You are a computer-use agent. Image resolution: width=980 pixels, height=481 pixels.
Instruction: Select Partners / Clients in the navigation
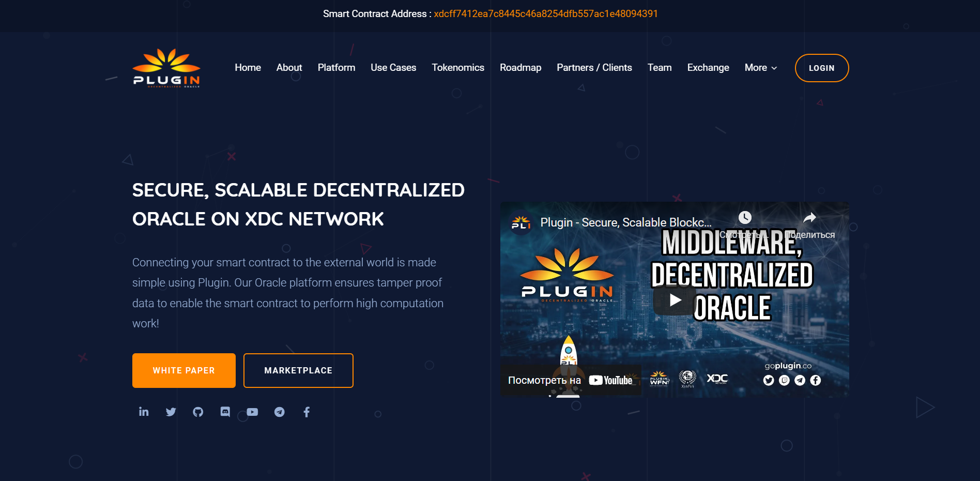(594, 68)
